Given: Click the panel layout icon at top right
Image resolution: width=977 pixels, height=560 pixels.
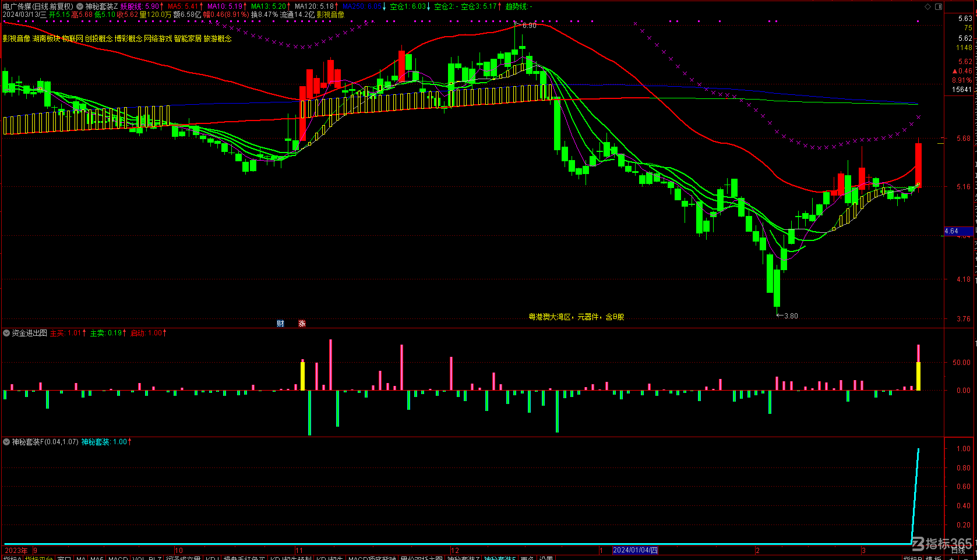Looking at the screenshot, I should (939, 6).
